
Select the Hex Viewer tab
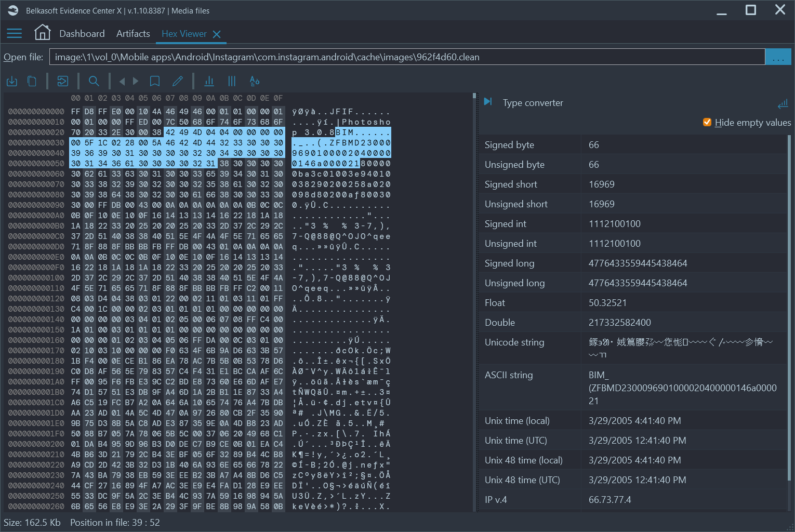[x=184, y=34]
